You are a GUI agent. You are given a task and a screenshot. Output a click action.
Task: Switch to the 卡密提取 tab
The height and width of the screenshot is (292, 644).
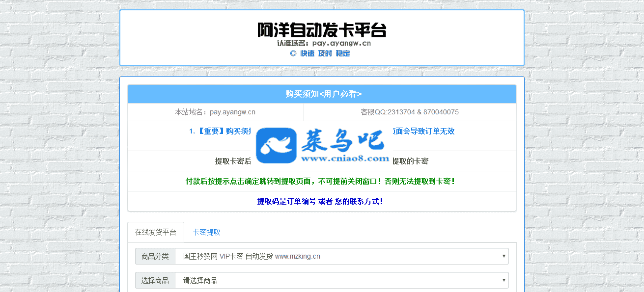[x=206, y=233]
